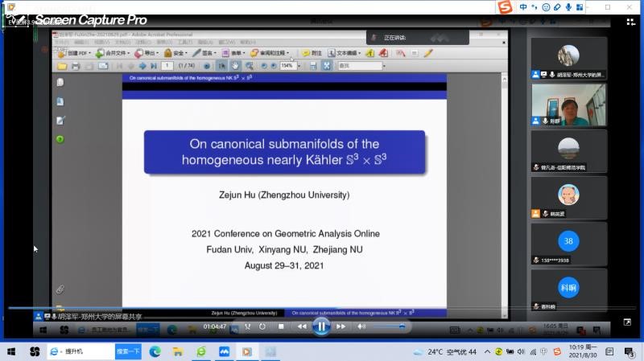Open the Sogou emoji face panel
Image resolution: width=644 pixels, height=361 pixels.
(547, 7)
